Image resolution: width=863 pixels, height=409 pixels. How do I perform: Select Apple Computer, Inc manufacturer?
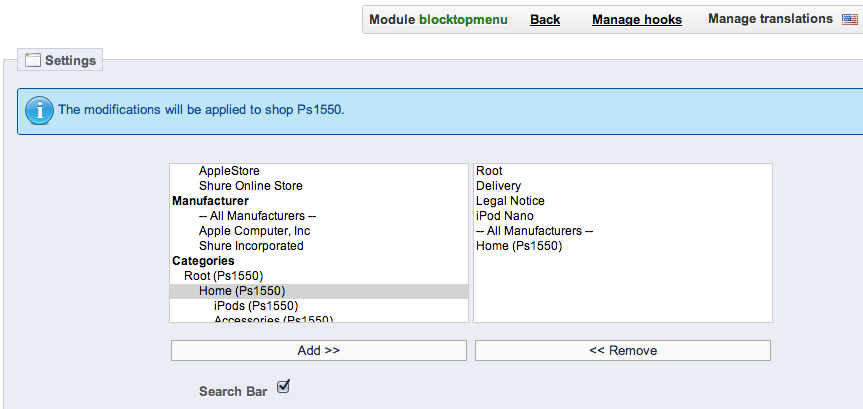click(254, 231)
